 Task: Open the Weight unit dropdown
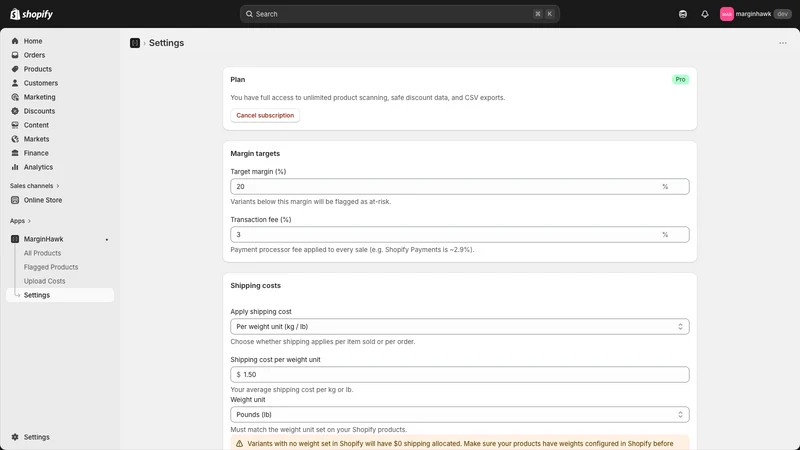(x=460, y=414)
